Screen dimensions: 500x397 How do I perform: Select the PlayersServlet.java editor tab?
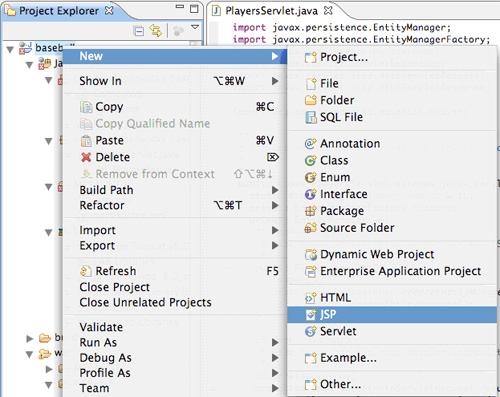coord(271,11)
